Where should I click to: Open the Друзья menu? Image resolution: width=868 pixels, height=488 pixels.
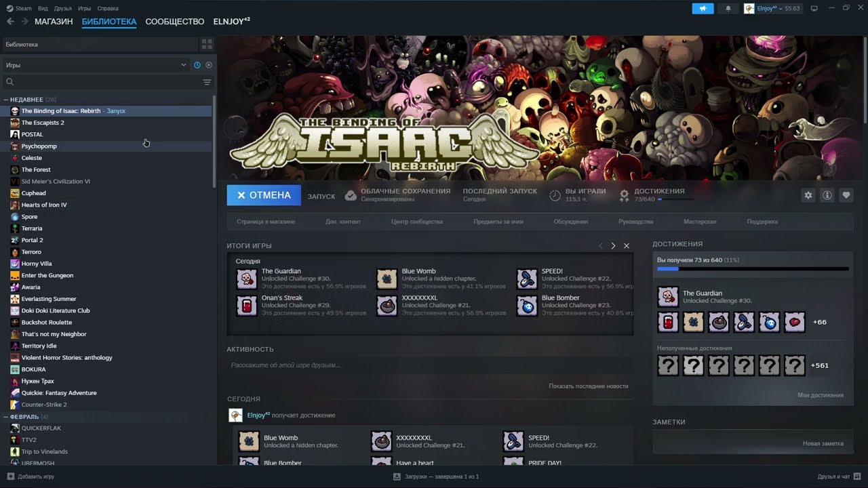point(63,8)
